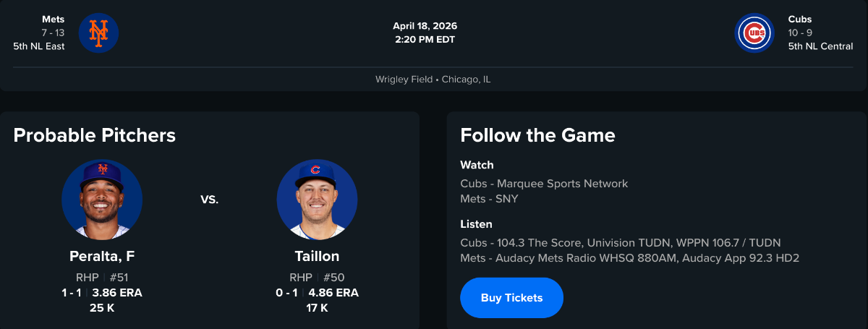Open Peralta's player headshot
Image resolution: width=868 pixels, height=329 pixels.
click(x=102, y=200)
